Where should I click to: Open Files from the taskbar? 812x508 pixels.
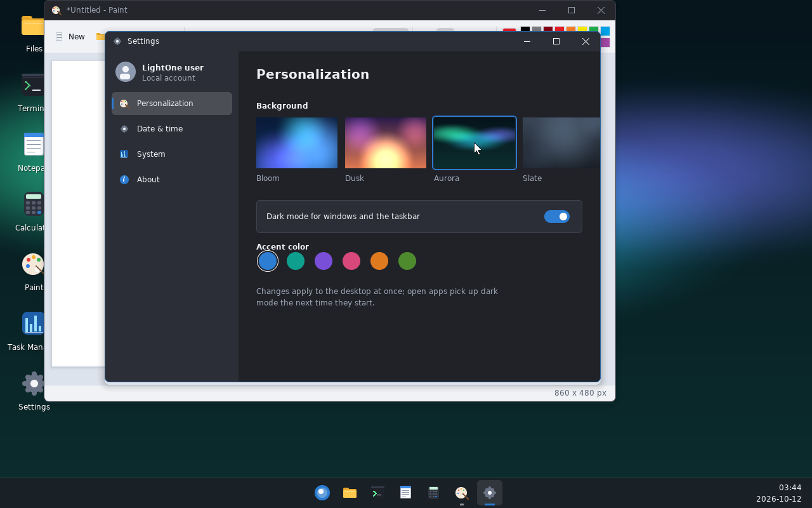350,493
